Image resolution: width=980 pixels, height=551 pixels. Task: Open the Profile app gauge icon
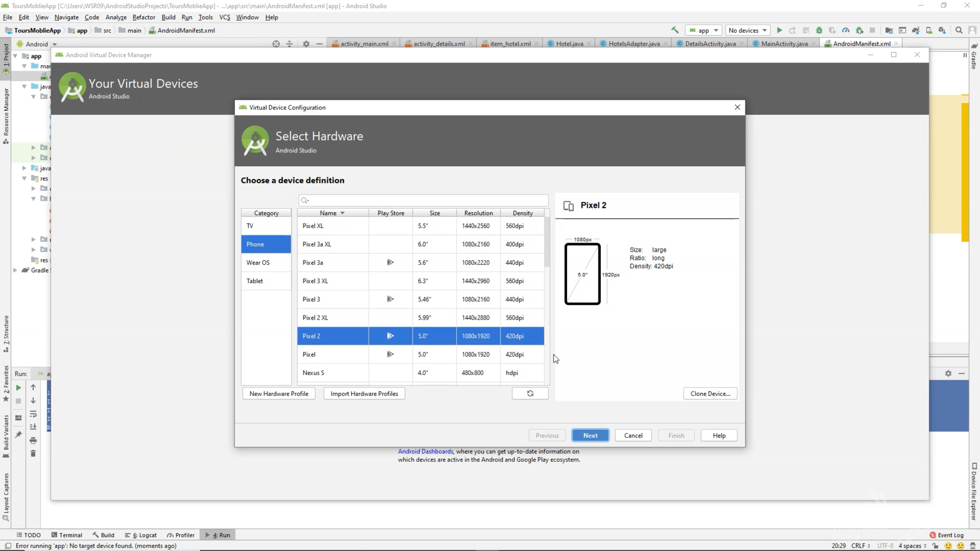845,30
